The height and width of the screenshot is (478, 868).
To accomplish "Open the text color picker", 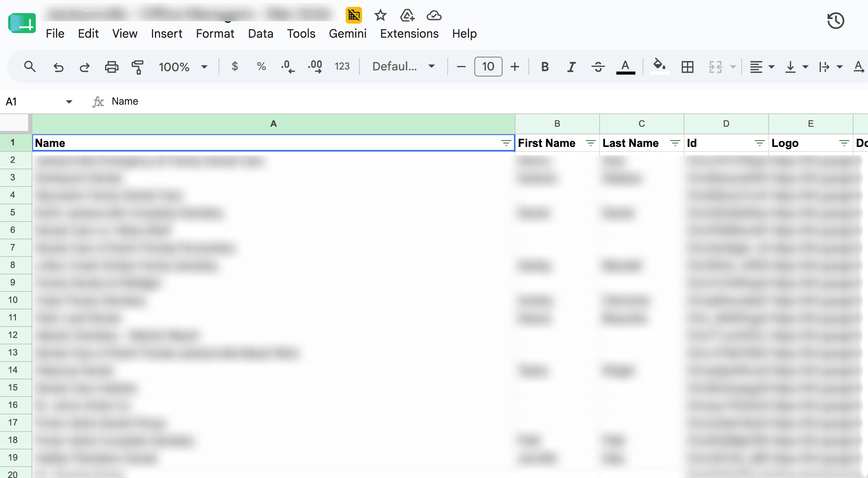I will pos(625,67).
